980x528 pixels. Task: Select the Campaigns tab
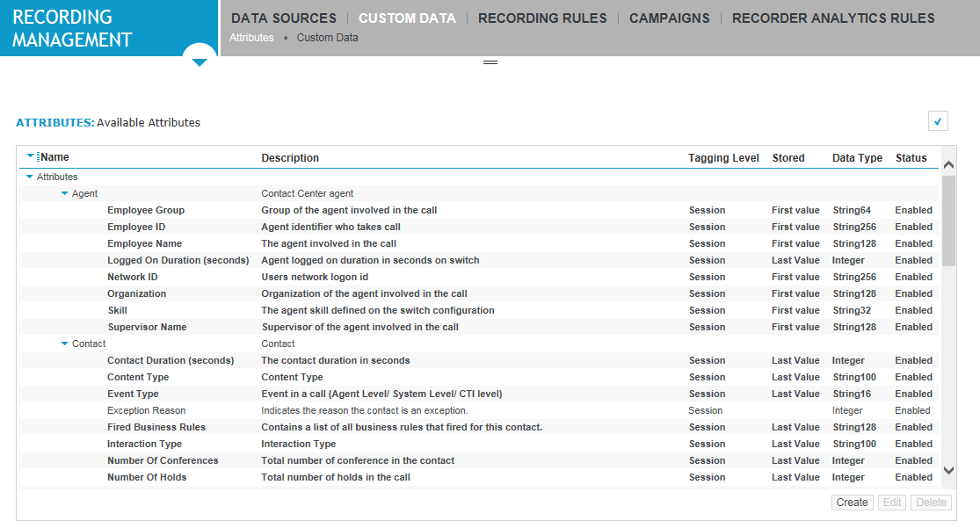[669, 18]
